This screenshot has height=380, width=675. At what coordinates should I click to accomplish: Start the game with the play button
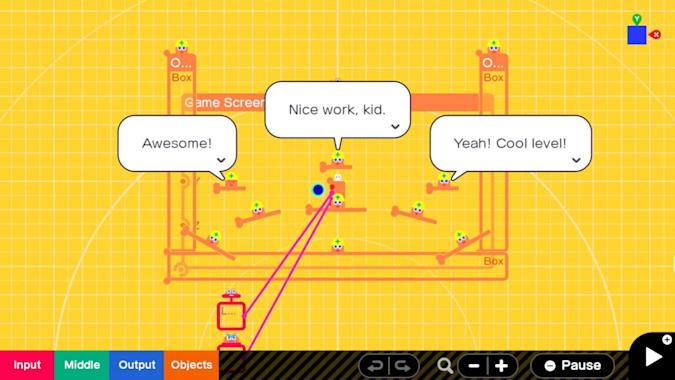(653, 357)
